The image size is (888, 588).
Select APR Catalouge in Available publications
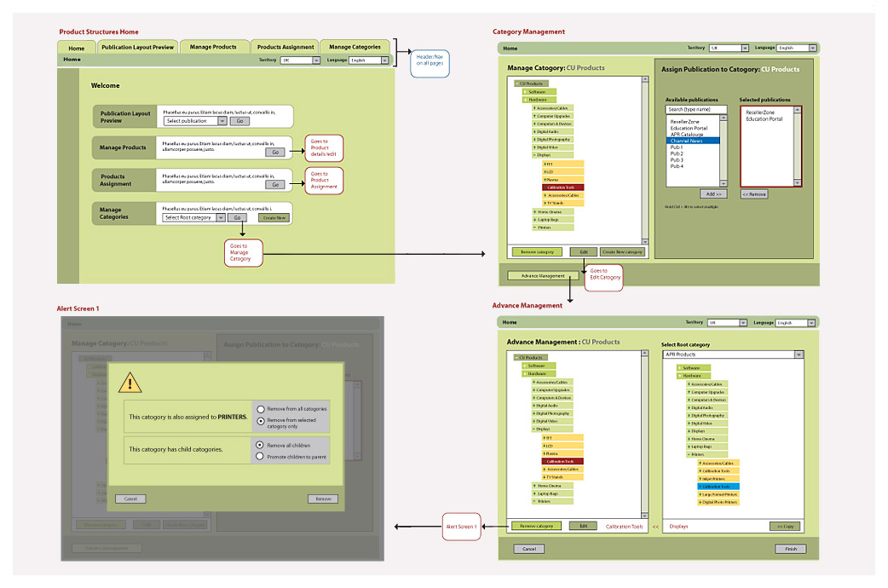pyautogui.click(x=687, y=135)
